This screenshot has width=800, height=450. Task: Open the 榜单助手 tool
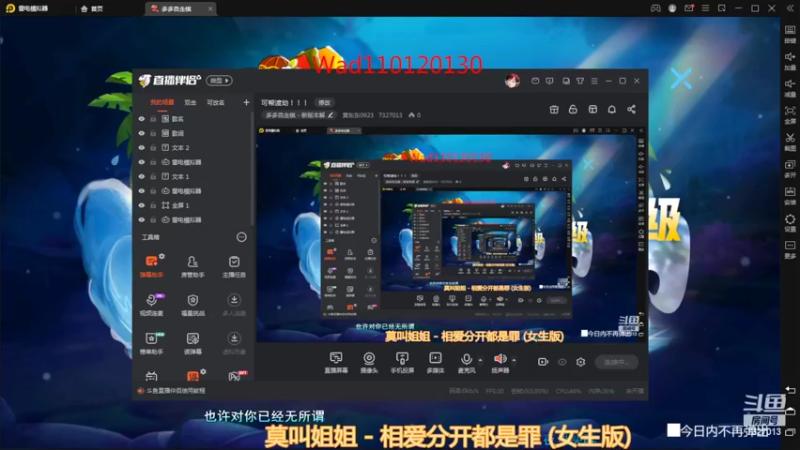click(x=152, y=343)
